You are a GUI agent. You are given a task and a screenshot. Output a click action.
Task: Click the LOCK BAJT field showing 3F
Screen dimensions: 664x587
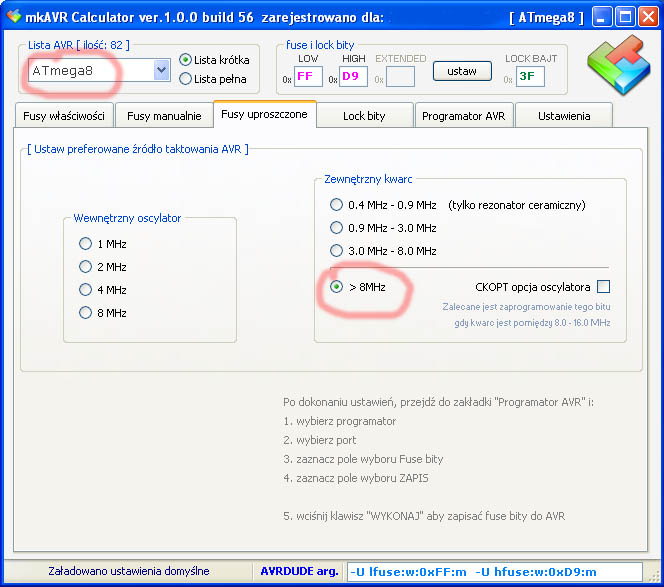pyautogui.click(x=530, y=76)
